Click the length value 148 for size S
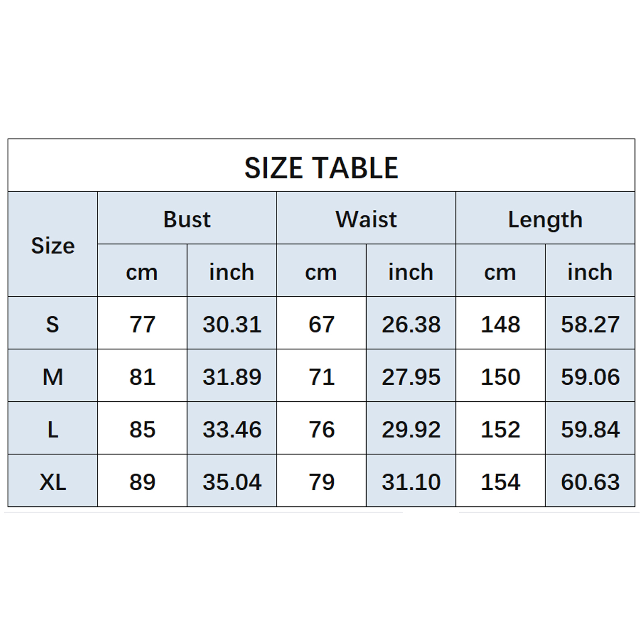This screenshot has width=644, height=644. coord(500,324)
